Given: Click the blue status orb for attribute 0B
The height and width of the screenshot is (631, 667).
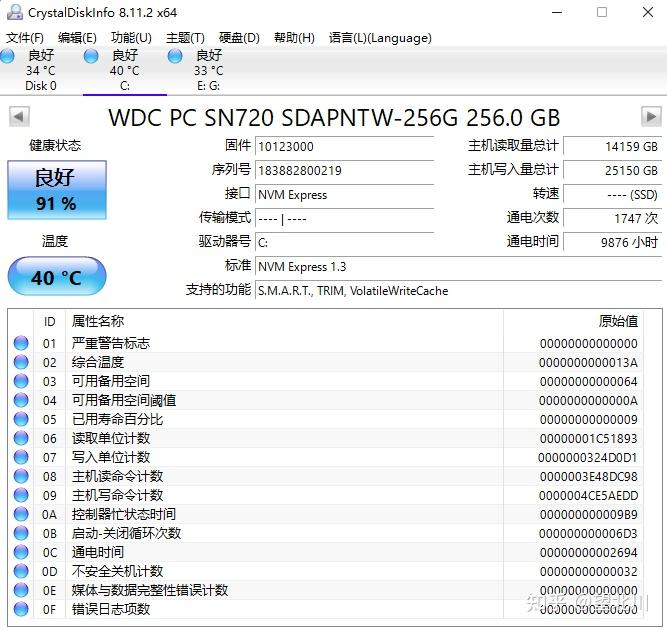Looking at the screenshot, I should coord(21,533).
